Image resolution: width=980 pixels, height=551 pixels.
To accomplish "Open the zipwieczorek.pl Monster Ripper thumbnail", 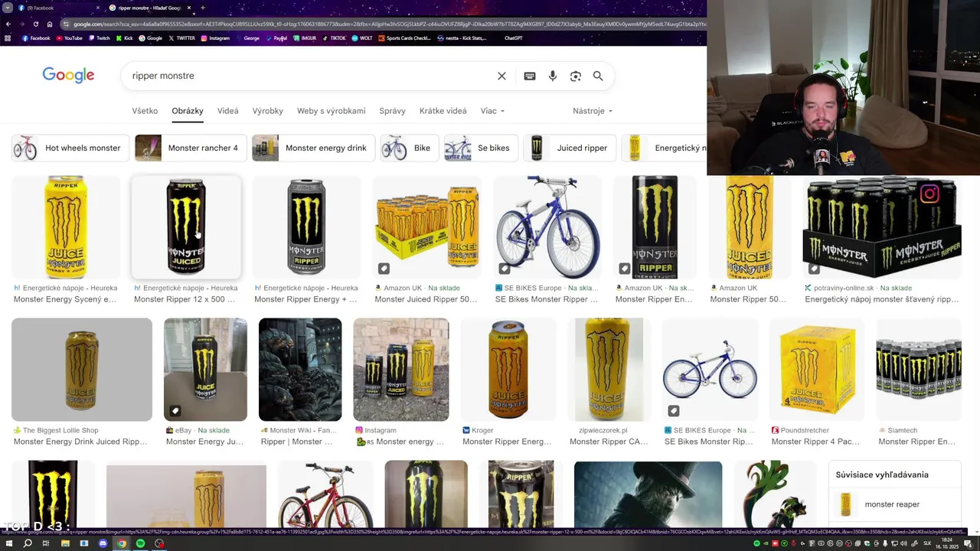I will point(609,370).
